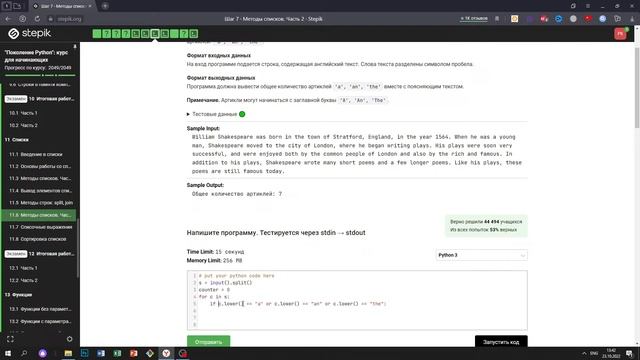The width and height of the screenshot is (640, 360).
Task: Open taskbar search magnifier
Action: click(24, 353)
